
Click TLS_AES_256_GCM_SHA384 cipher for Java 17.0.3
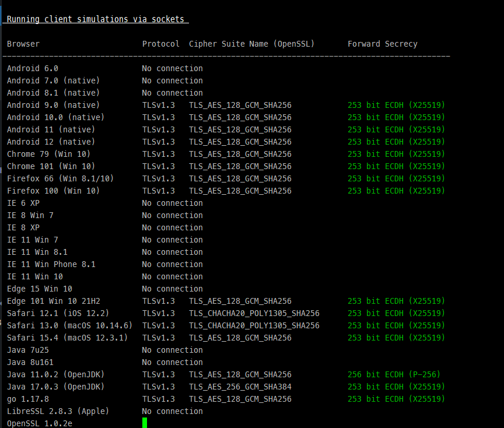click(240, 387)
